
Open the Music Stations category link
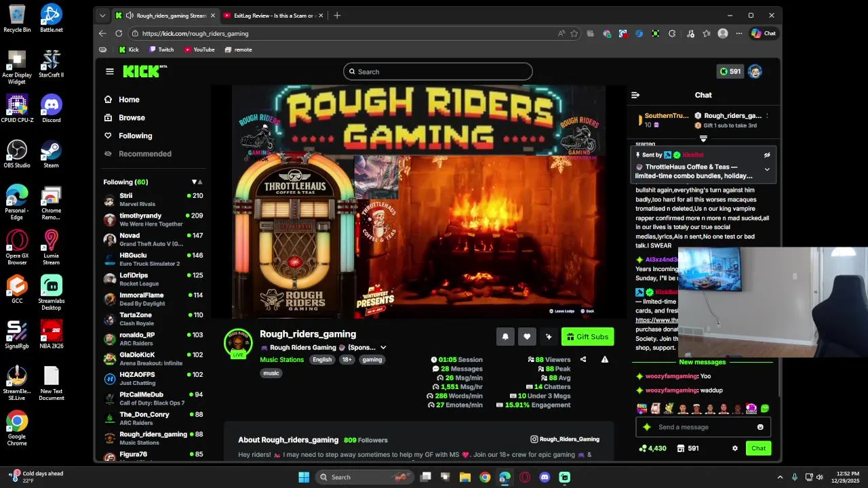[281, 360]
